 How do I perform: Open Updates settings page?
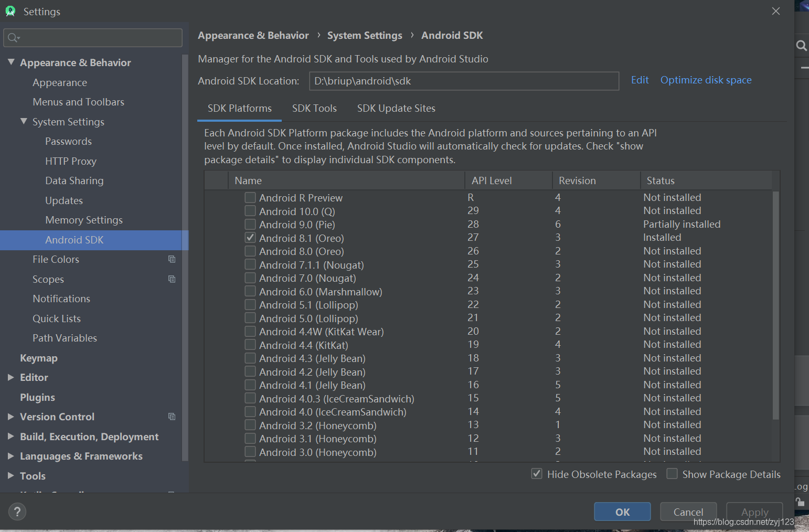pyautogui.click(x=64, y=200)
